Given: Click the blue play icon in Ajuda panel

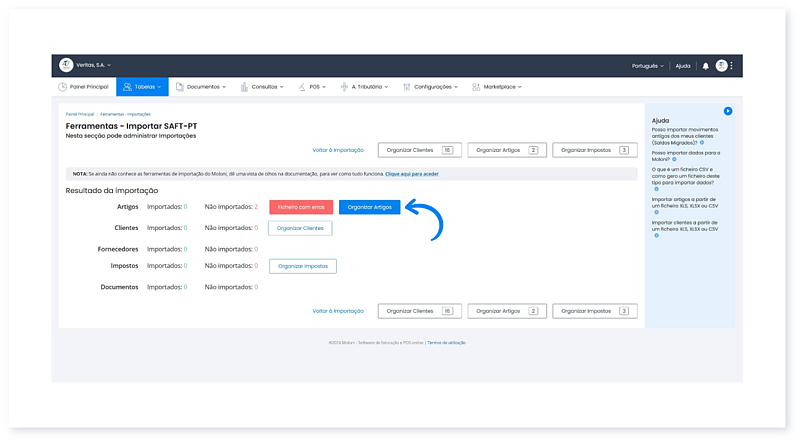Looking at the screenshot, I should 728,111.
